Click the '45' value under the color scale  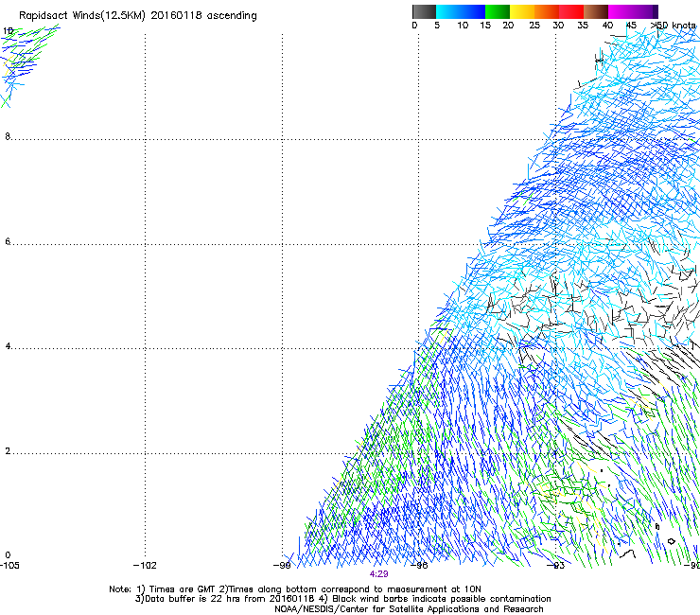point(631,26)
